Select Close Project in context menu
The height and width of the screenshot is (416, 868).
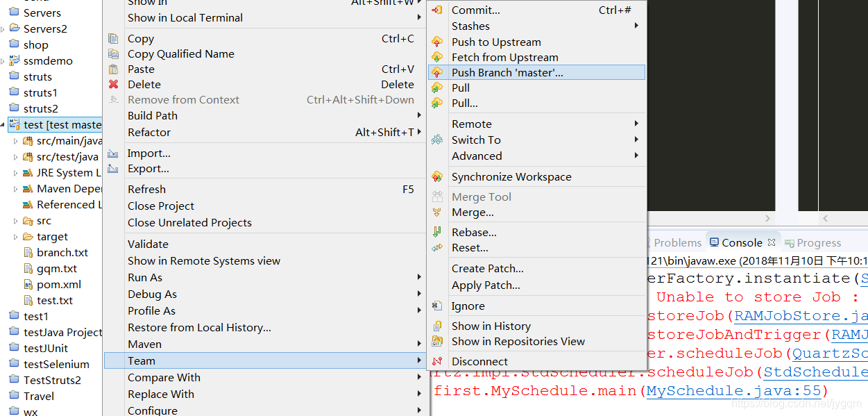coord(264,206)
